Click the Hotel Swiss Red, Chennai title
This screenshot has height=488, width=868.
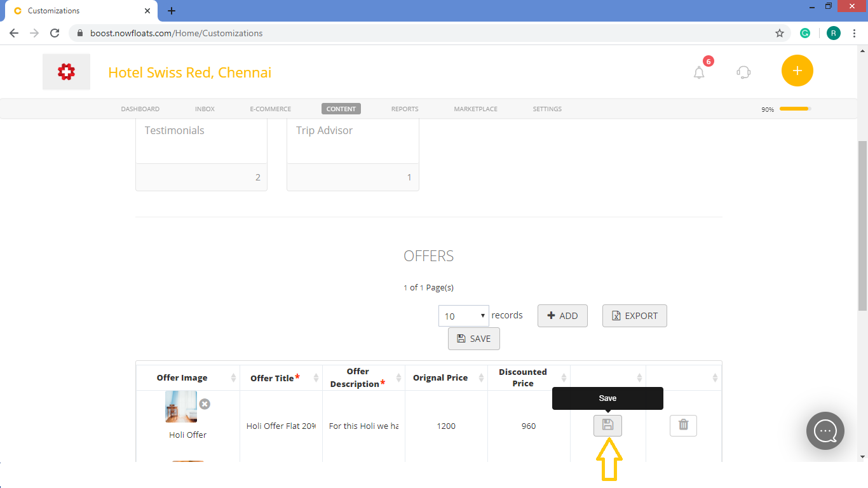click(190, 72)
